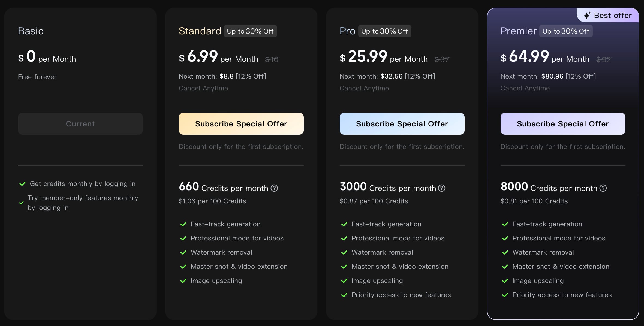Click Pro plan 3000 Credits per month

point(388,187)
